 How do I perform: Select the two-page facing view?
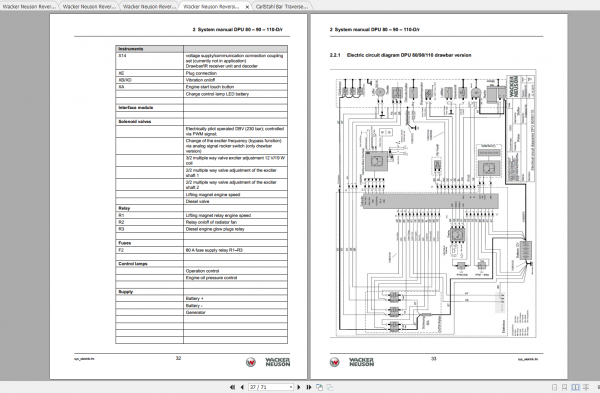(x=575, y=387)
